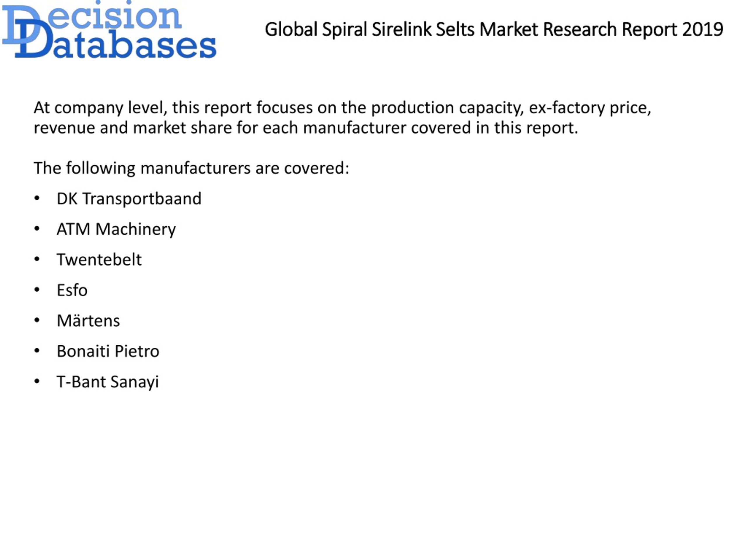The width and height of the screenshot is (747, 560).
Task: Click the Decision Databases logo
Action: [x=109, y=30]
